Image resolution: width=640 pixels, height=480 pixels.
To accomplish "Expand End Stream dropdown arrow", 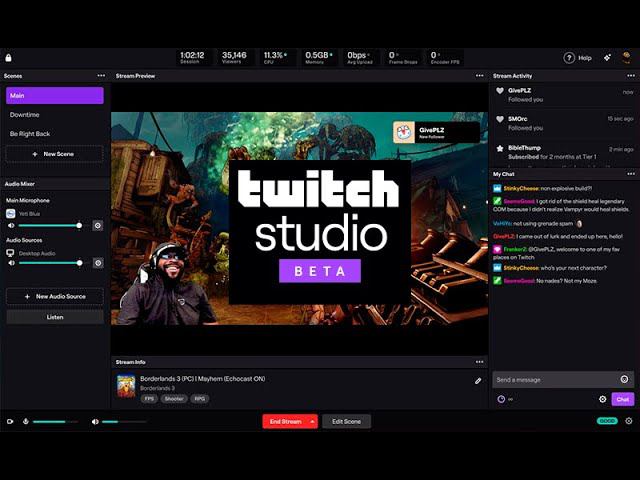I will (x=312, y=421).
